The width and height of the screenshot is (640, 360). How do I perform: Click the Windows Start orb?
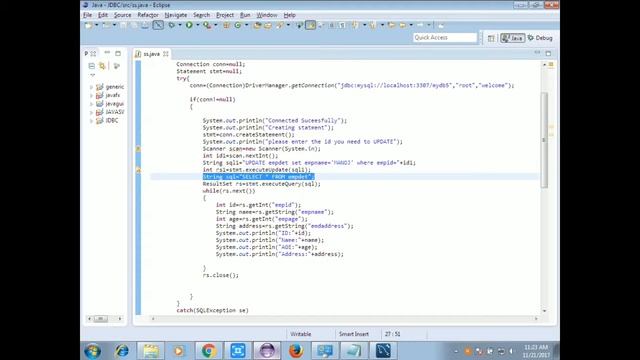click(93, 351)
